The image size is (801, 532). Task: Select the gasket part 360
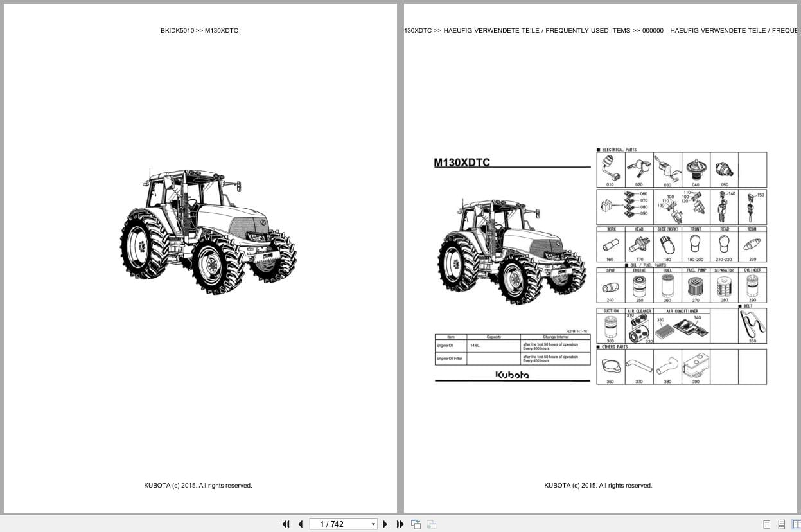click(x=610, y=367)
